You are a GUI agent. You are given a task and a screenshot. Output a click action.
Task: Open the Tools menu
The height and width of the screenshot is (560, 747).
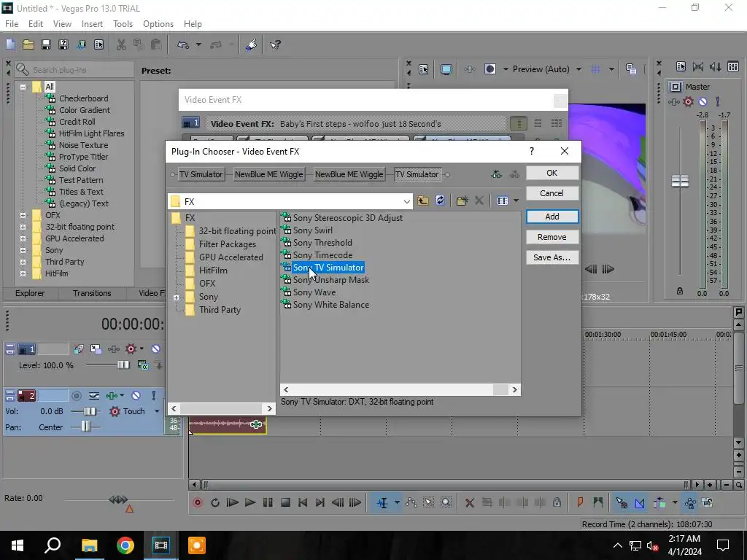[x=123, y=24]
